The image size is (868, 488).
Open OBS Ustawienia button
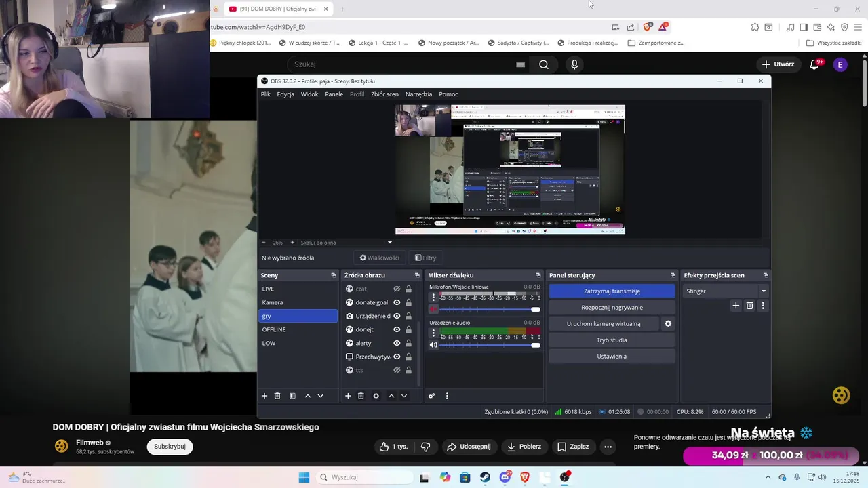[x=612, y=357]
